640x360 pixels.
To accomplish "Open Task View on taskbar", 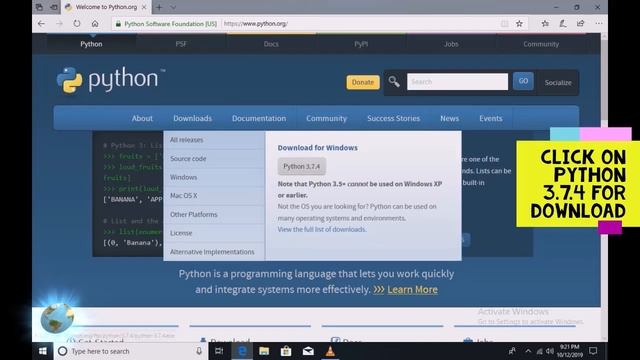I will click(219, 351).
